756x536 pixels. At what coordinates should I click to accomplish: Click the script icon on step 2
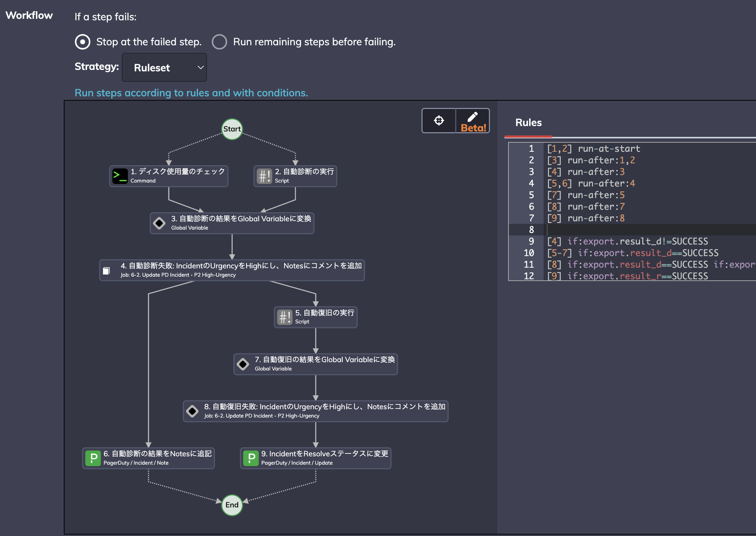[264, 176]
